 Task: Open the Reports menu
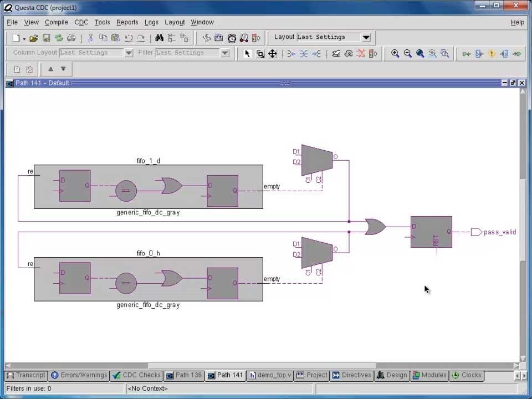pyautogui.click(x=127, y=22)
